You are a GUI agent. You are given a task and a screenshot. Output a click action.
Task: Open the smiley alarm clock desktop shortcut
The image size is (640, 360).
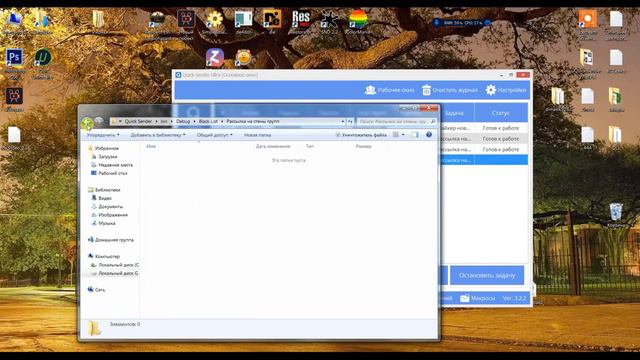(x=243, y=58)
